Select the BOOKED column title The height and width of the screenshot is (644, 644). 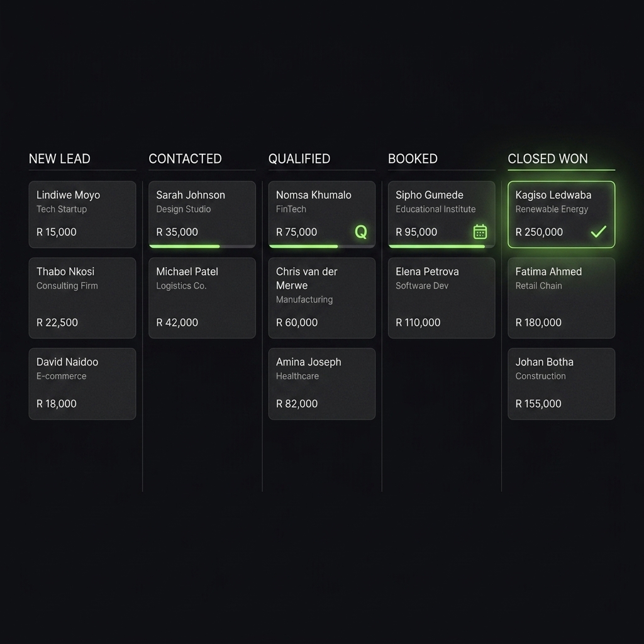[413, 159]
